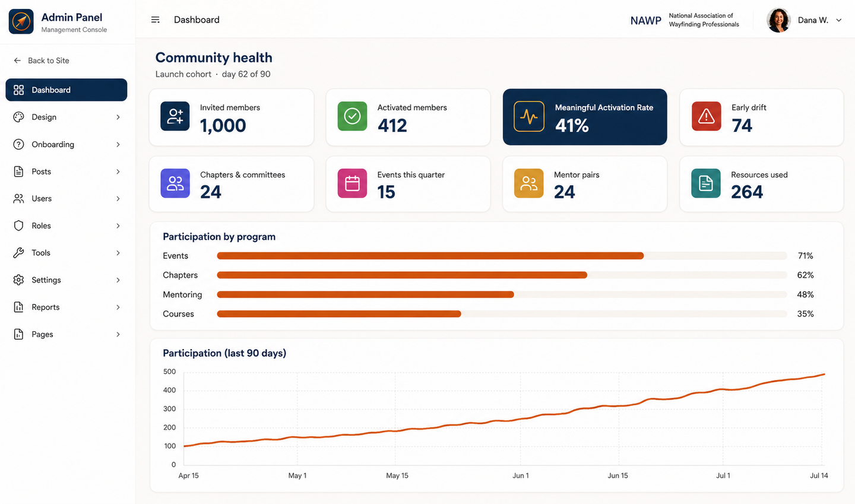
Task: Click the Meaningful Activation Rate pulse icon
Action: click(x=529, y=116)
